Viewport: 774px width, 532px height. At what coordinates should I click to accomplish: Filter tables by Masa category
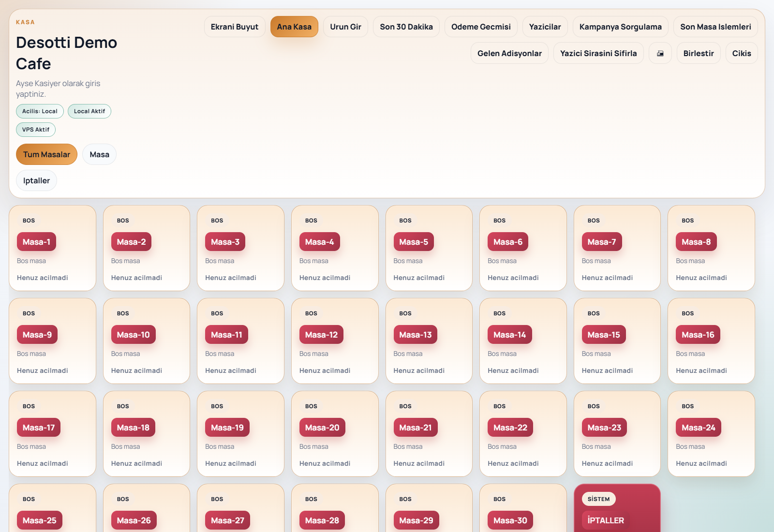pos(99,154)
